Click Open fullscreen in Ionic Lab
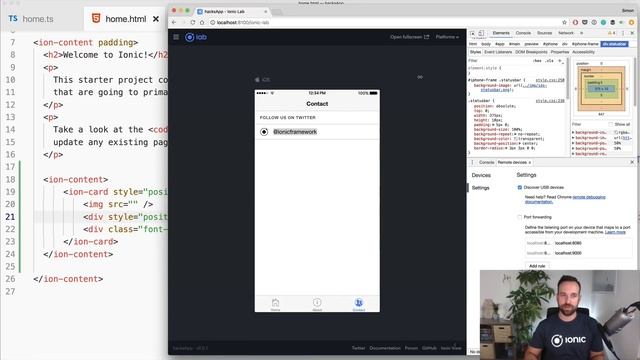The image size is (640, 360). tap(409, 37)
